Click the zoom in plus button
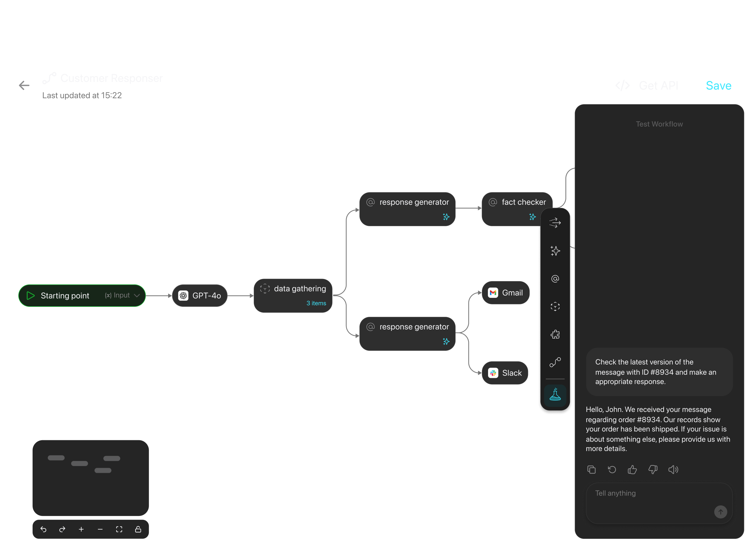749x560 pixels. pyautogui.click(x=81, y=529)
